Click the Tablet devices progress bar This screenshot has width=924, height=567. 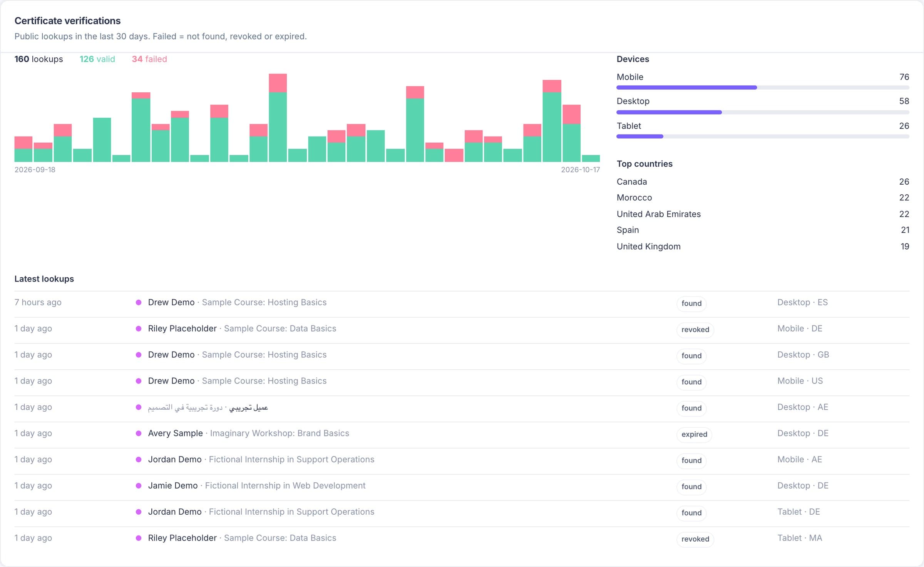[x=763, y=137]
